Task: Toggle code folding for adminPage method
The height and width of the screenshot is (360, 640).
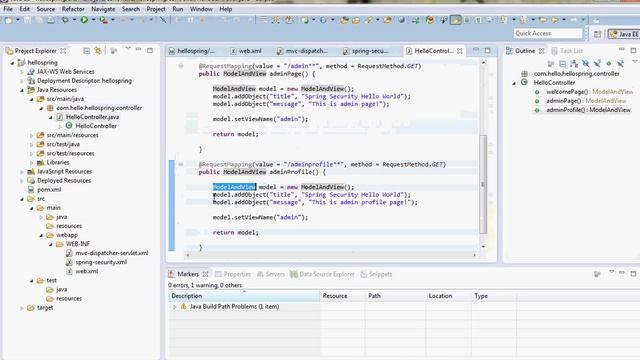Action: [x=180, y=66]
